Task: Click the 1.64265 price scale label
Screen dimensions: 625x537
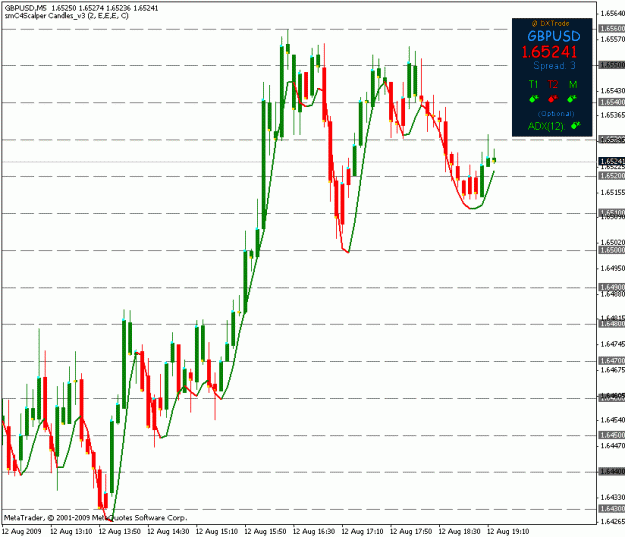Action: [x=612, y=521]
